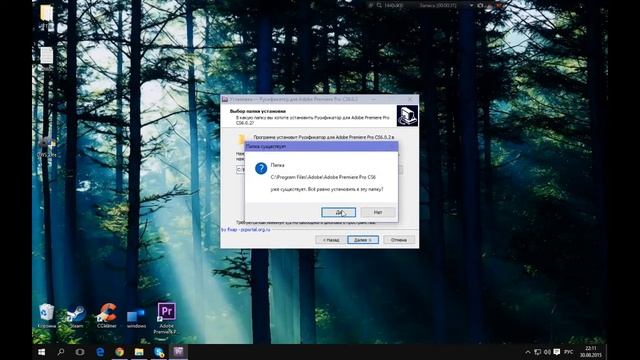
Task: Open the recorder bar dropdown arrow
Action: (471, 5)
